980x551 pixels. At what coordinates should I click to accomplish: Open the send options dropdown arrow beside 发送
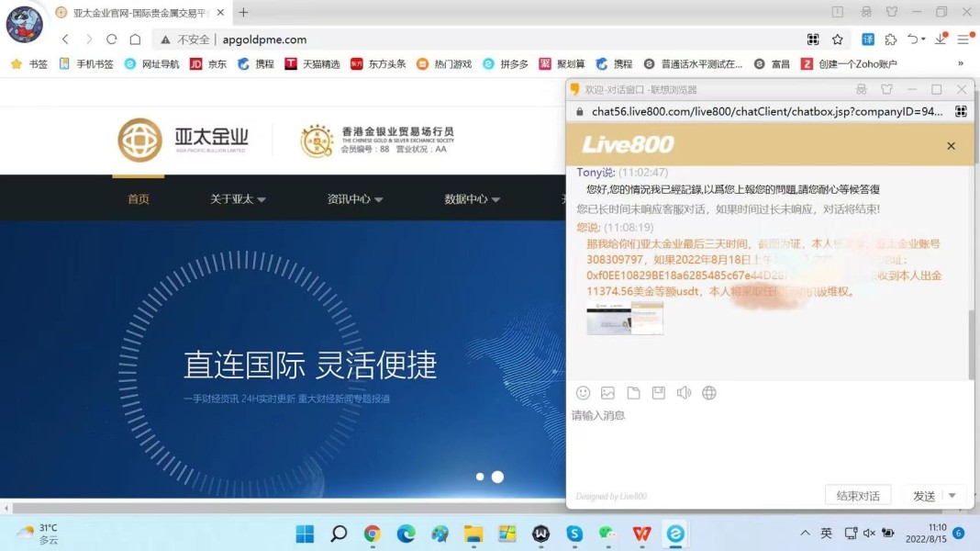(x=952, y=496)
